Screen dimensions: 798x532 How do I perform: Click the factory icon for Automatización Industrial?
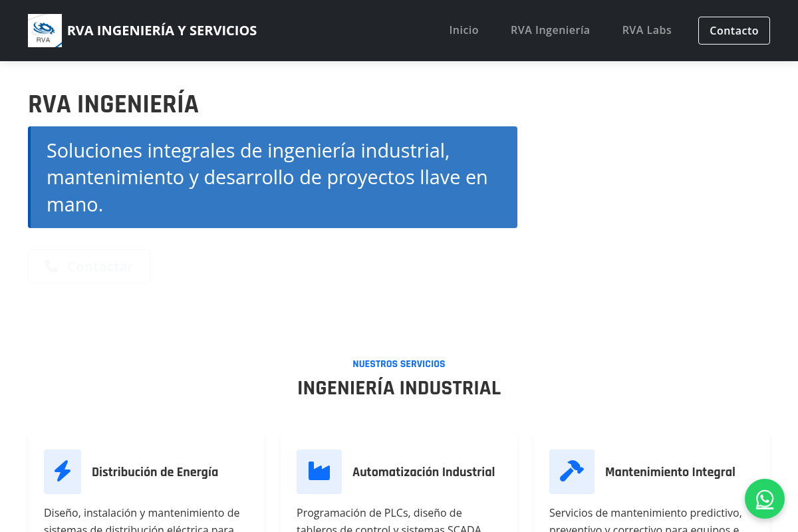point(319,471)
